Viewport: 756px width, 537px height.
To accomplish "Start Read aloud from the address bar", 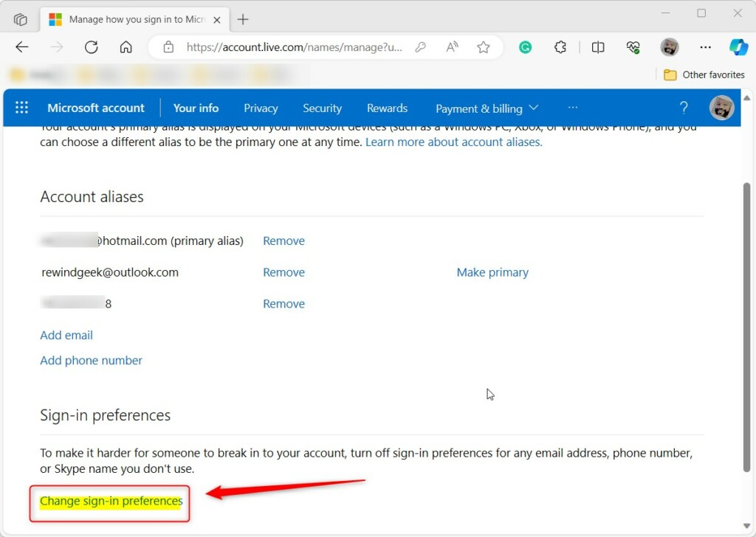I will tap(451, 46).
